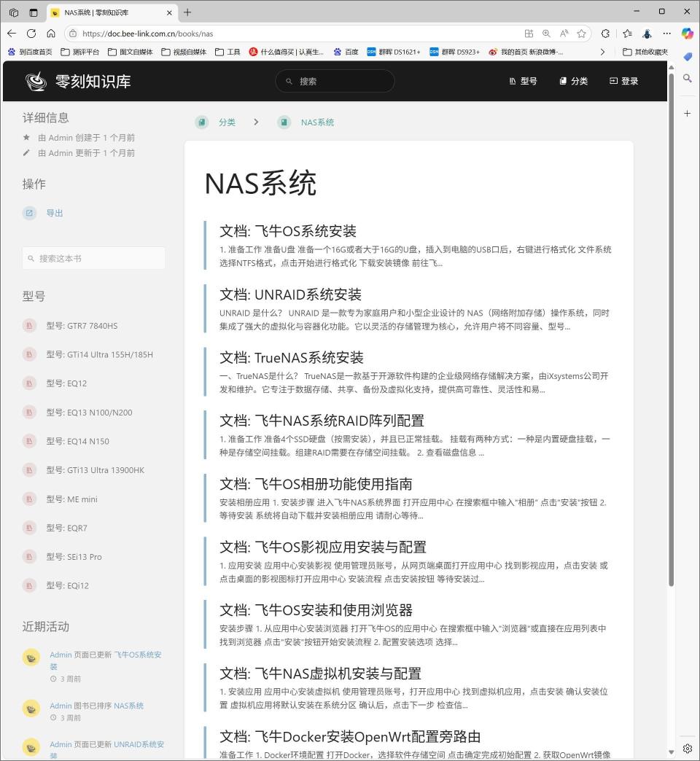
Task: Click the icon beside 型号: EQi12
Action: coord(29,585)
